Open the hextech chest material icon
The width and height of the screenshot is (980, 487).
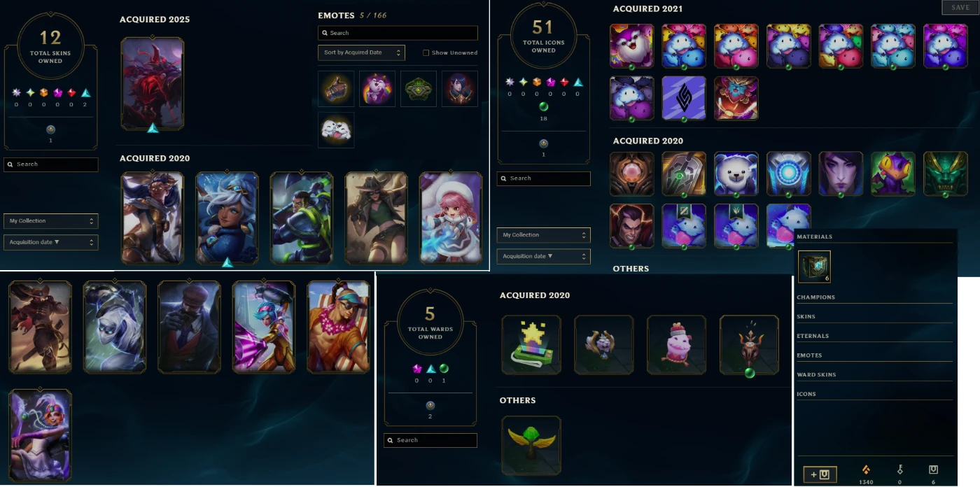tap(814, 267)
